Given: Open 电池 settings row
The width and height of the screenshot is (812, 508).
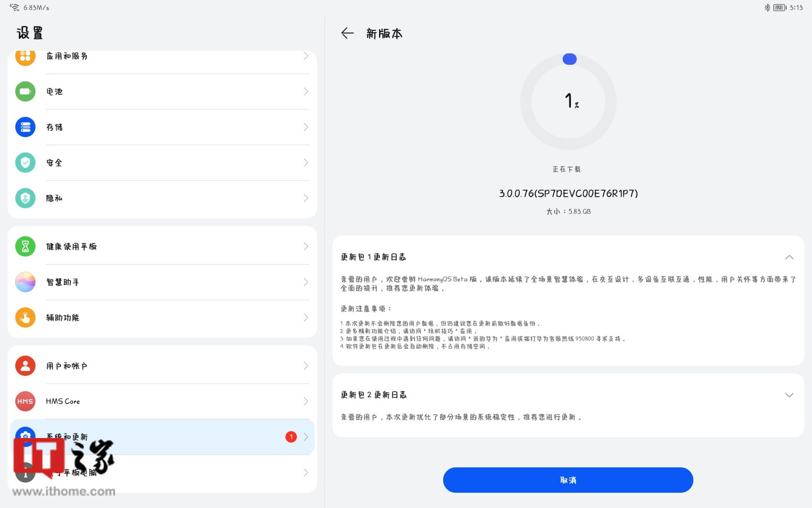Looking at the screenshot, I should [x=162, y=91].
